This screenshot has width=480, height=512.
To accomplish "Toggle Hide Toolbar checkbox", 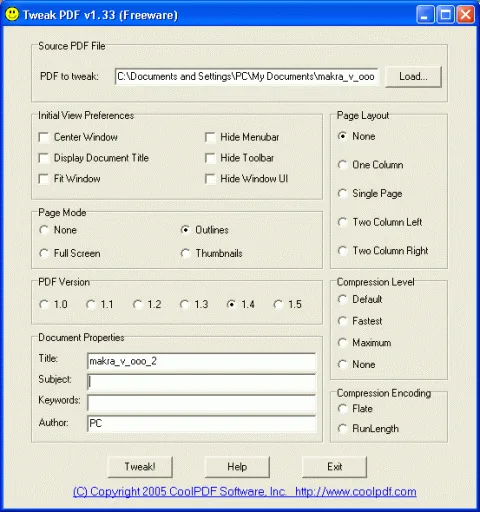I will (210, 158).
